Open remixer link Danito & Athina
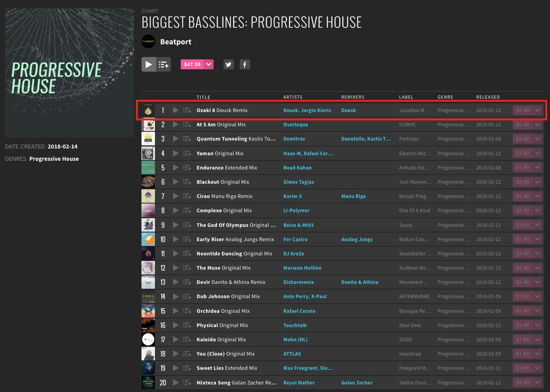Image resolution: width=550 pixels, height=392 pixels. [360, 282]
